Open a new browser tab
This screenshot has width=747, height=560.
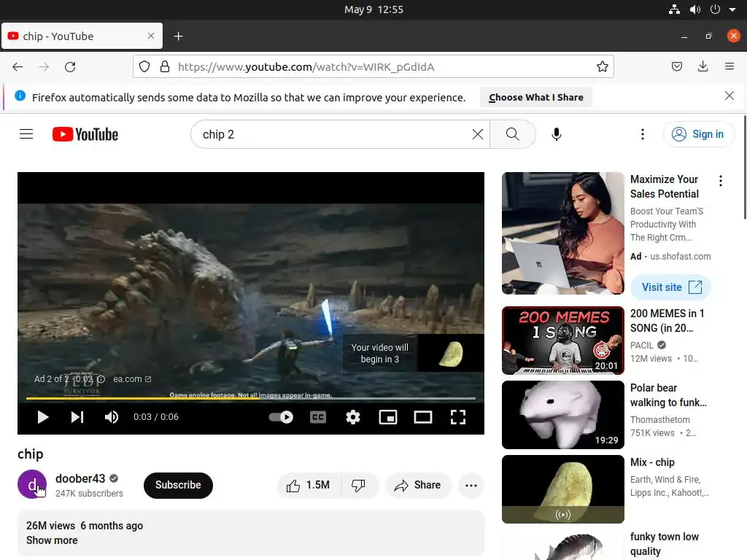178,36
